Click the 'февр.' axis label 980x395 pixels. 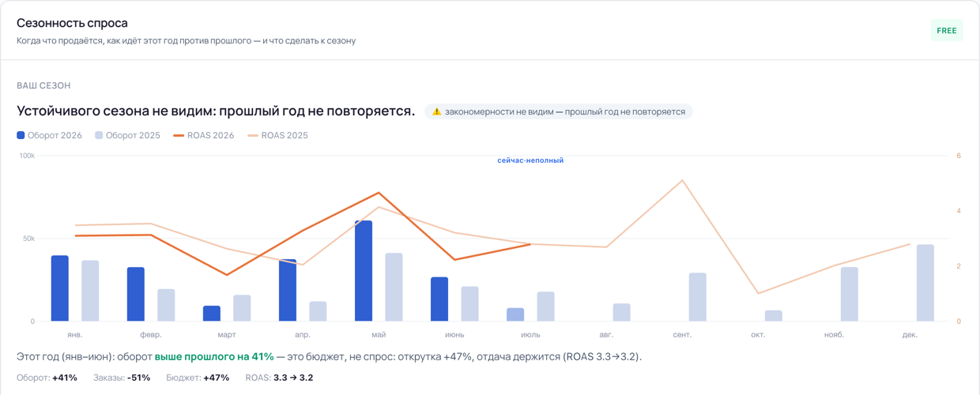(x=151, y=335)
